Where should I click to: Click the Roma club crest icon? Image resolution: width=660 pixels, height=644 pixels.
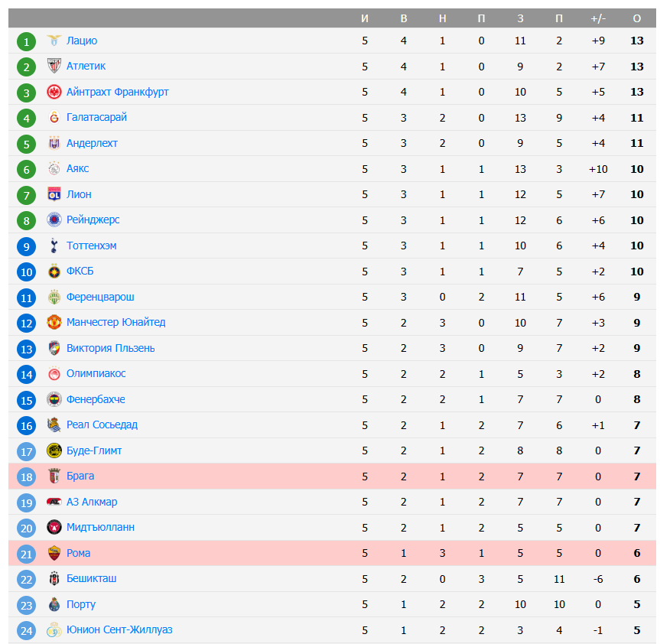(x=54, y=553)
